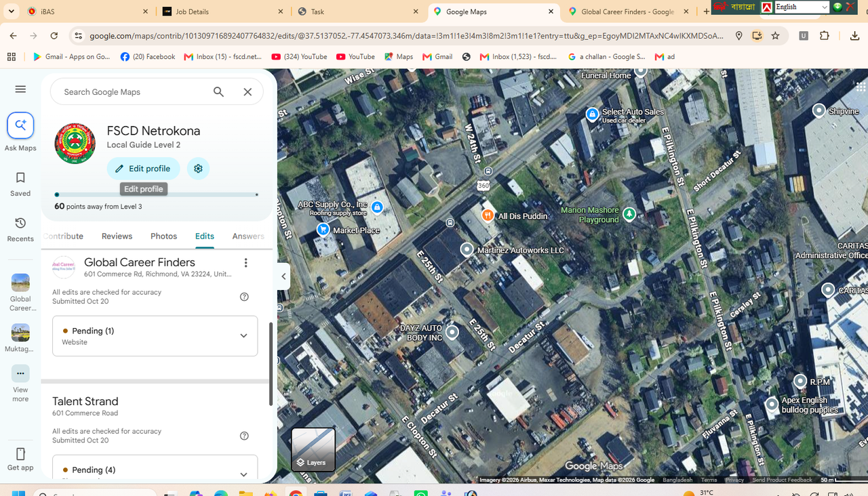Click the Local Guide points progress bar

[x=157, y=194]
